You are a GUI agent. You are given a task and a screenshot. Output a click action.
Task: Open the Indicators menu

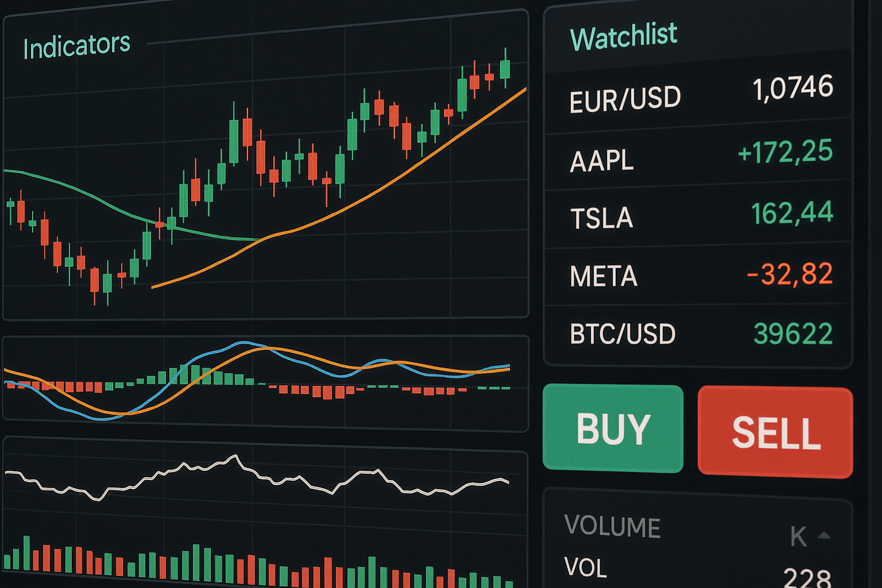click(x=77, y=46)
